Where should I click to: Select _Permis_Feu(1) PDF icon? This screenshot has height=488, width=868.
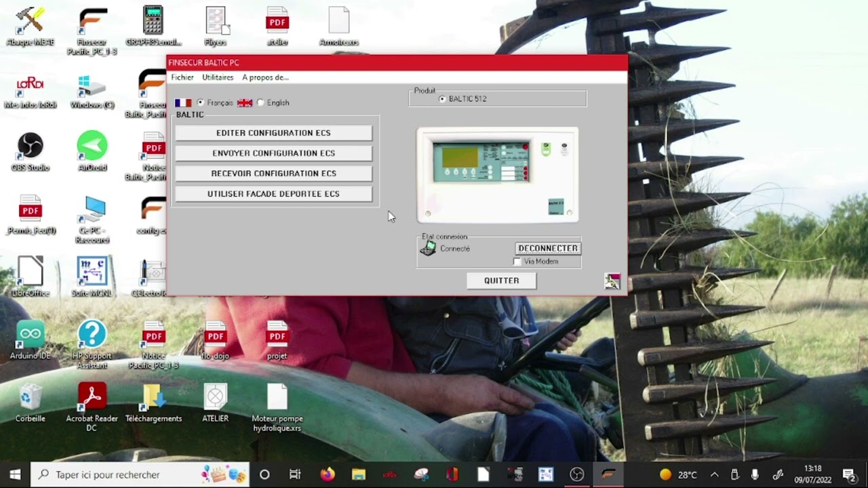[x=31, y=214]
